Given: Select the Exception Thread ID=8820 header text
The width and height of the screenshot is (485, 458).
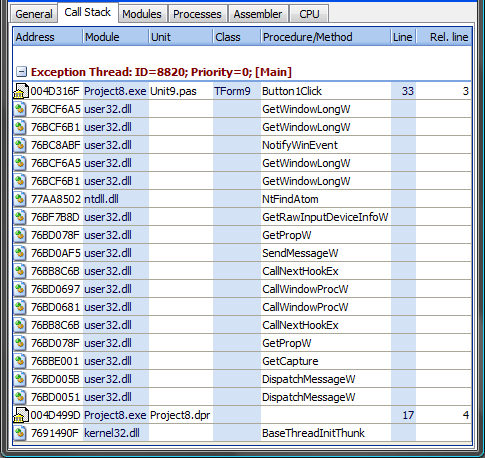Looking at the screenshot, I should pos(161,72).
